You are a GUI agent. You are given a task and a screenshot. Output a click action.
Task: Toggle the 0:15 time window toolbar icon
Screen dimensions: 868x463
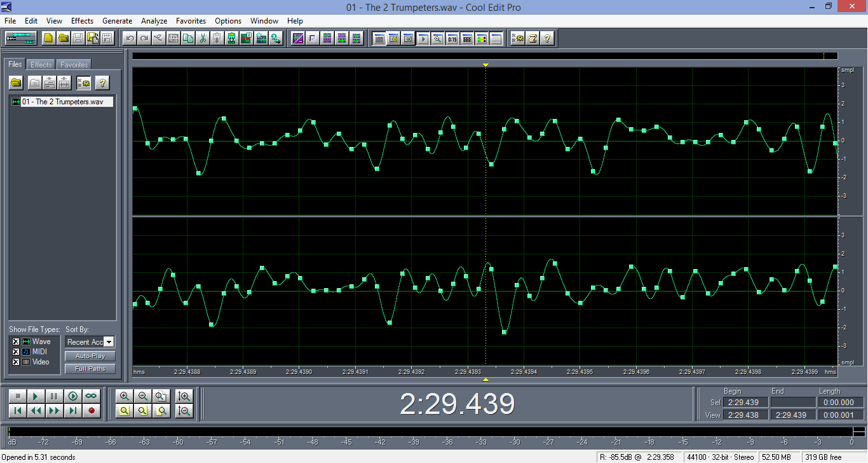pyautogui.click(x=452, y=38)
